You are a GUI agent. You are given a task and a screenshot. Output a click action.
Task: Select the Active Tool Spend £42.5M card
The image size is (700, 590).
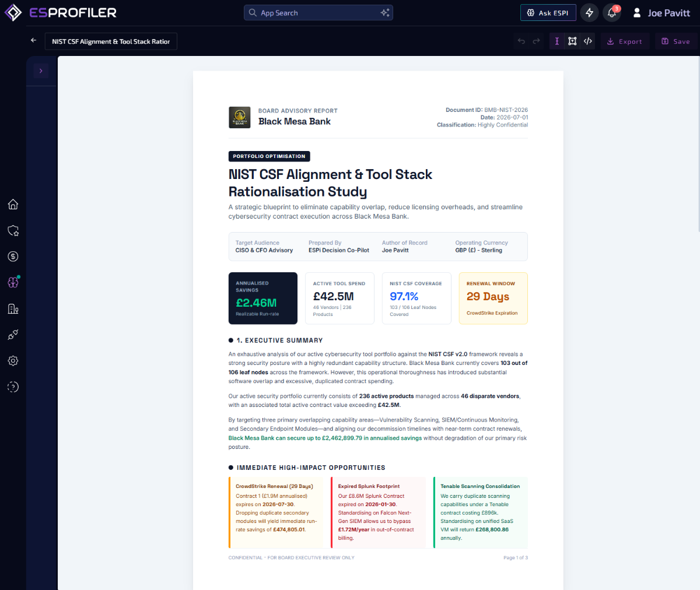click(339, 298)
